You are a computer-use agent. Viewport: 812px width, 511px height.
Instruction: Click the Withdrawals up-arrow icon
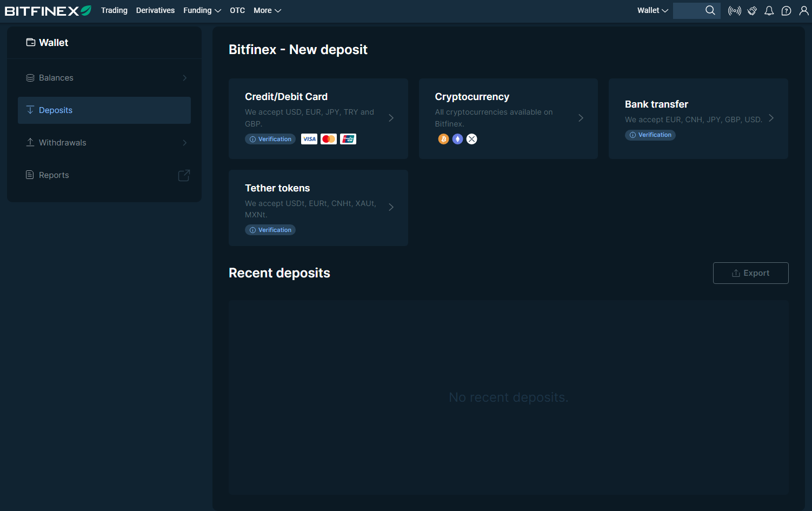coord(30,142)
